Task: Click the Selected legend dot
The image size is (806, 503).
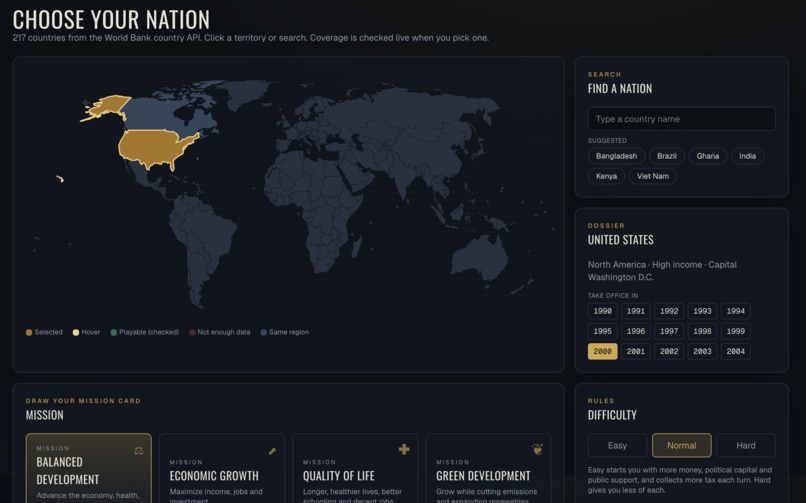Action: 29,332
